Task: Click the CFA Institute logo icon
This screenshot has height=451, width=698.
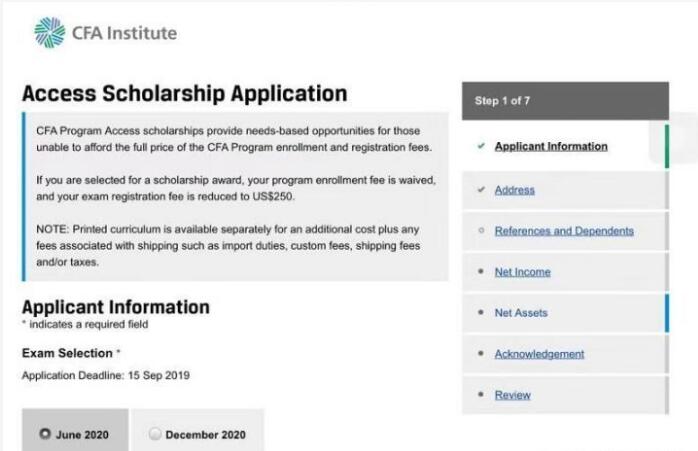Action: pyautogui.click(x=48, y=32)
